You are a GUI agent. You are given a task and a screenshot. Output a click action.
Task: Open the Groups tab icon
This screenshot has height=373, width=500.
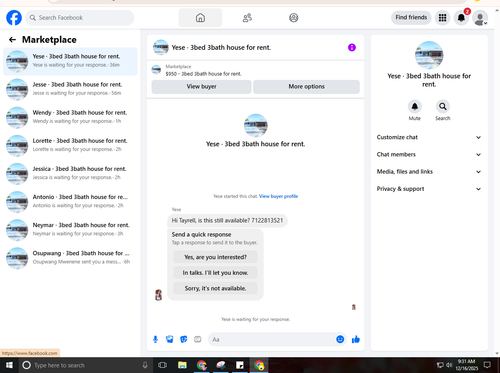(293, 18)
